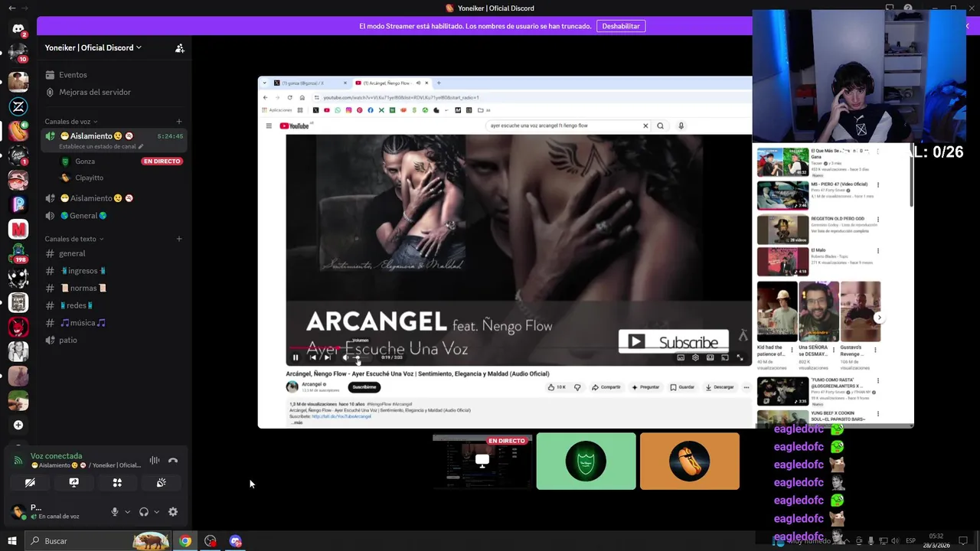
Task: Skip to next YouTube video
Action: pyautogui.click(x=327, y=357)
